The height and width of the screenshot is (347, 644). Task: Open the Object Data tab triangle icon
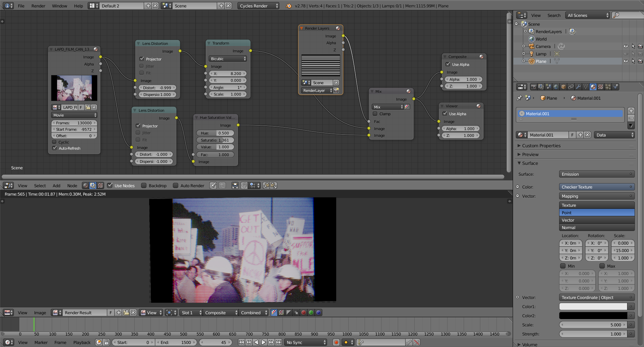[x=585, y=87]
